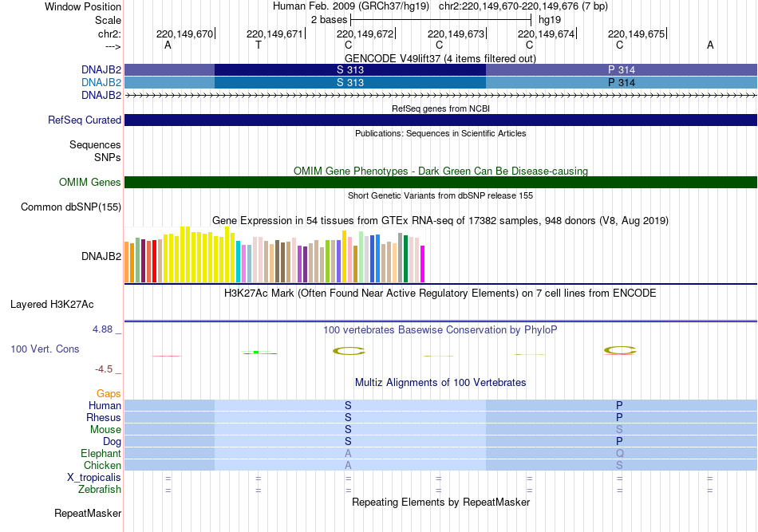Click the dark green OMIM Genes bar
758x532 pixels.
[440, 182]
